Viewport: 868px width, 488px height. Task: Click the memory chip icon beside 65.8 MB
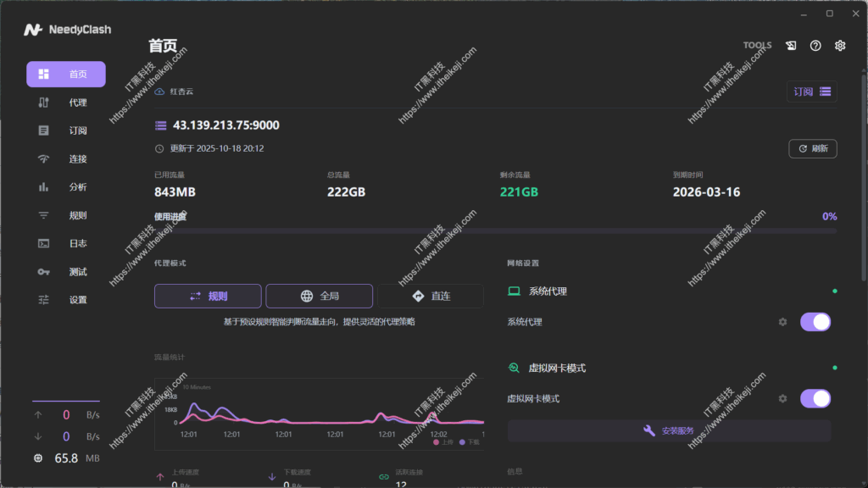[x=38, y=458]
